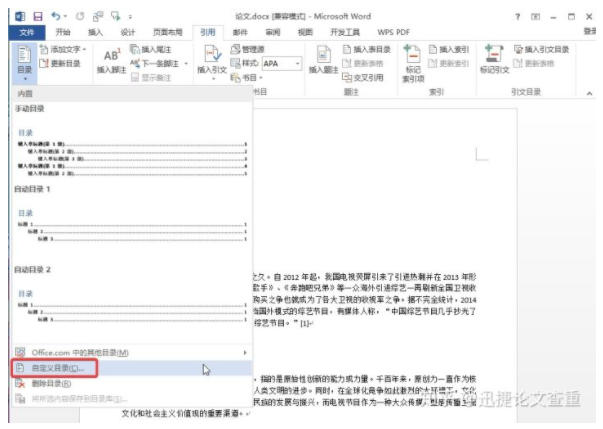This screenshot has width=603, height=429.
Task: Switch to the 视图 tab
Action: 305,32
